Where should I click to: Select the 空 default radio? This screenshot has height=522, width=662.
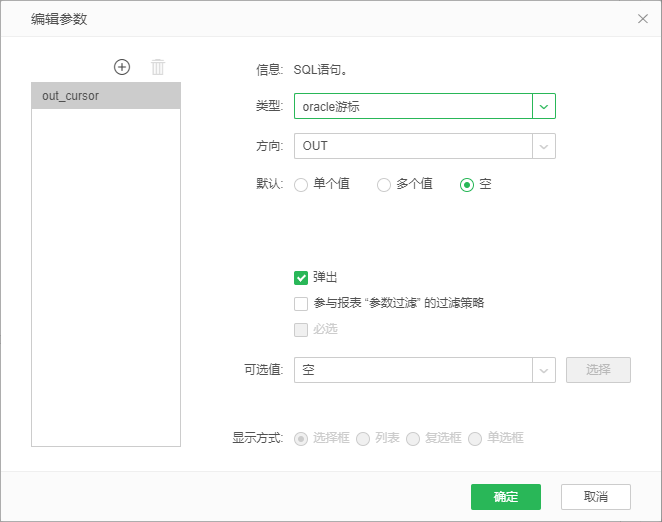pos(467,185)
